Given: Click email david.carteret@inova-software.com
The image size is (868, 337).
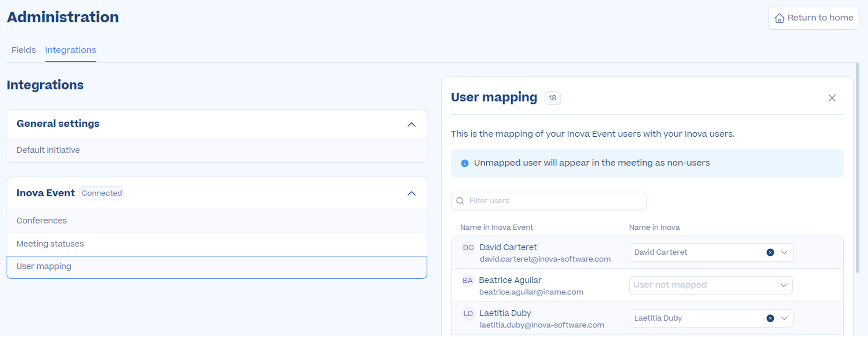Looking at the screenshot, I should tap(545, 259).
